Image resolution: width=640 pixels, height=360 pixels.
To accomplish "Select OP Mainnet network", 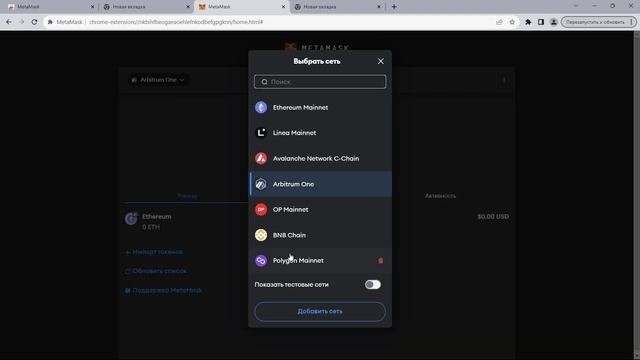I will (x=320, y=209).
